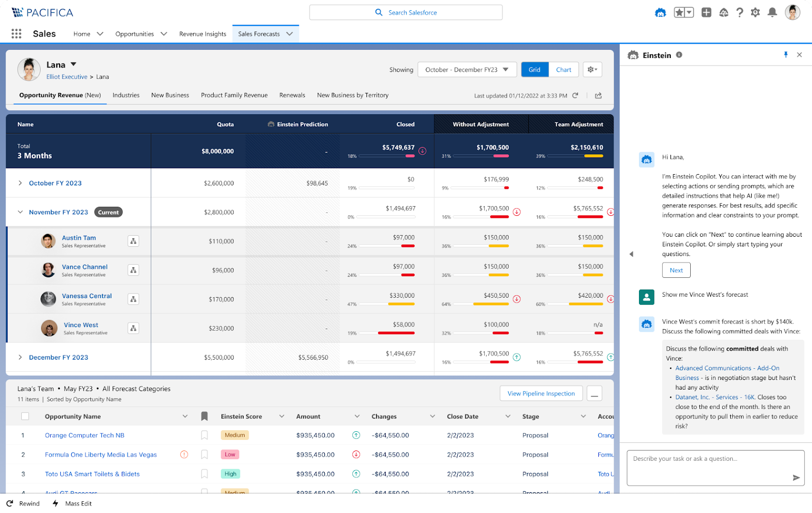Image resolution: width=812 pixels, height=513 pixels.
Task: Open hierarchy icon for Vanessa Central
Action: [x=133, y=299]
